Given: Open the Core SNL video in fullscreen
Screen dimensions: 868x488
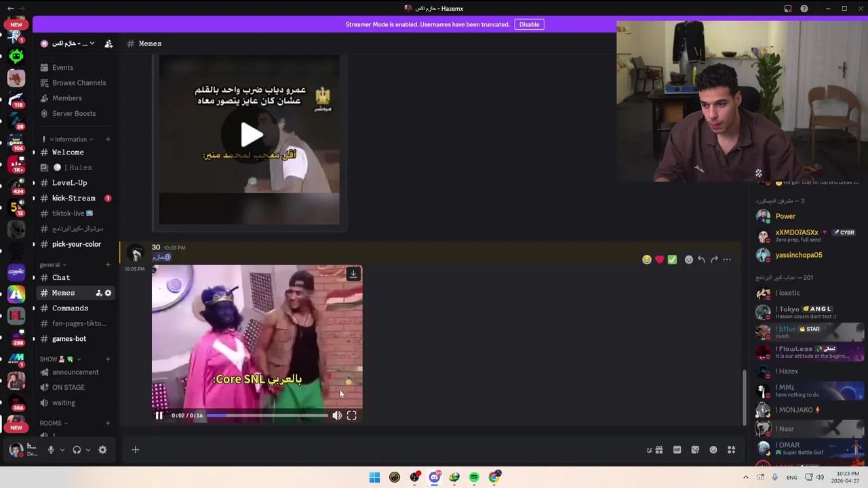Looking at the screenshot, I should [352, 415].
